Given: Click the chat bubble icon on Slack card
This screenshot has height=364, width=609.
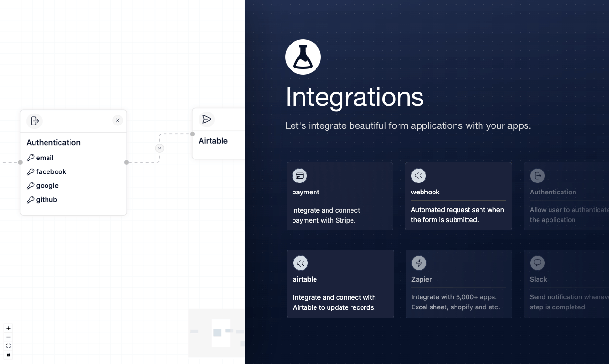Looking at the screenshot, I should 537,263.
